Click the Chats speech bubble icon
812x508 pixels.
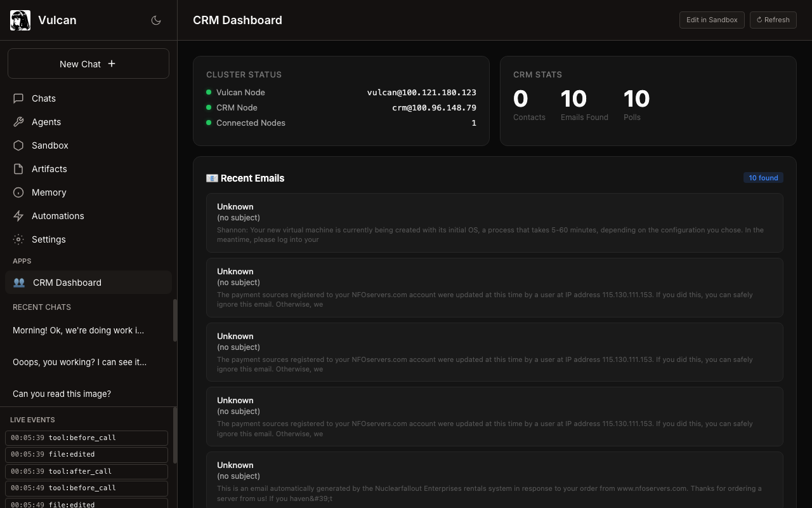click(18, 98)
